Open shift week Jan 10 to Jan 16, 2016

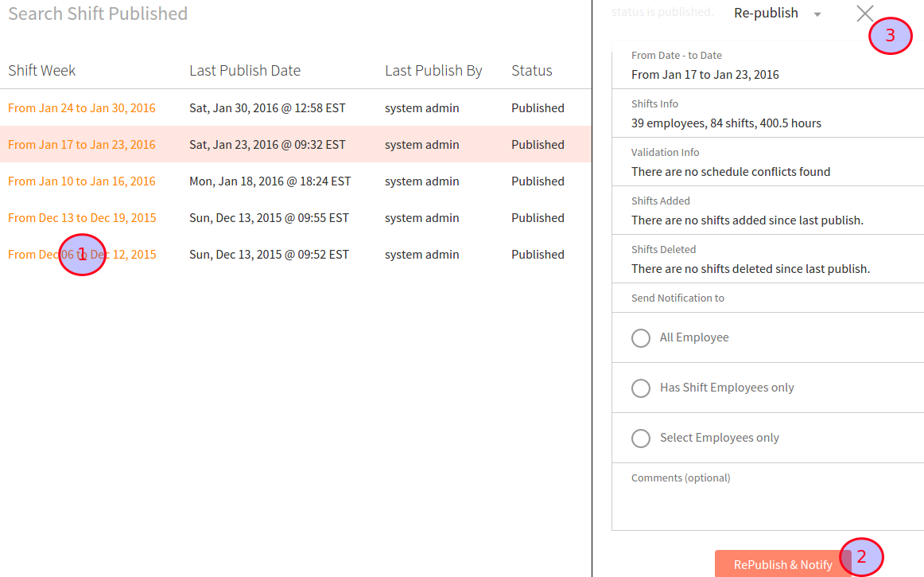(x=82, y=181)
